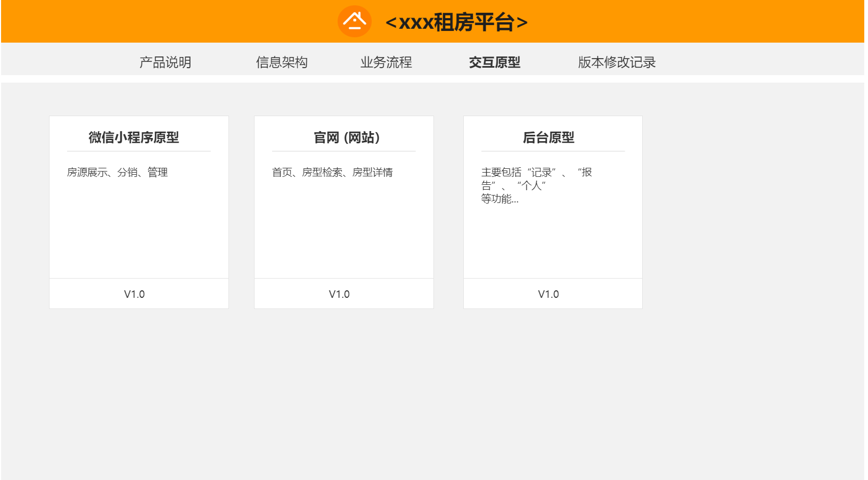
Task: Open the 微信小程序原型 card title
Action: (x=134, y=137)
